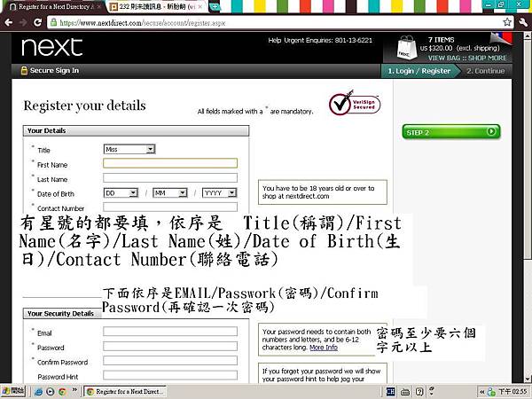Image resolution: width=532 pixels, height=399 pixels.
Task: Click the Secure Sign In padlock icon
Action: pos(24,70)
